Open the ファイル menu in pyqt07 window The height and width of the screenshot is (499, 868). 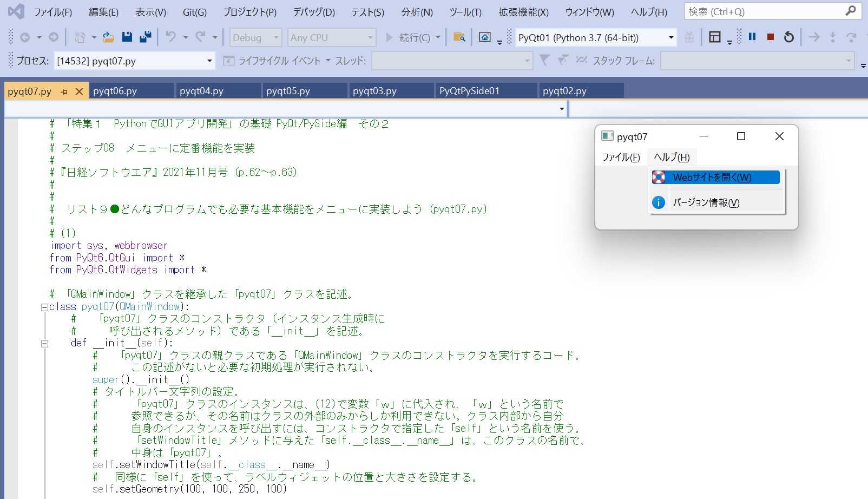[x=620, y=157]
